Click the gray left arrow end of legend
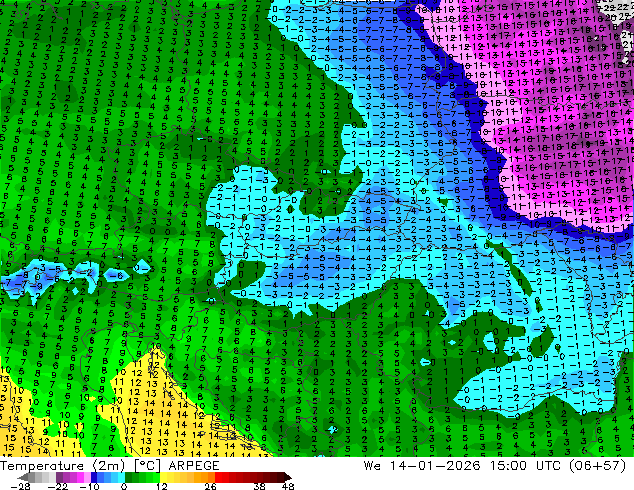Screen dimensions: 634x490 click(x=23, y=477)
